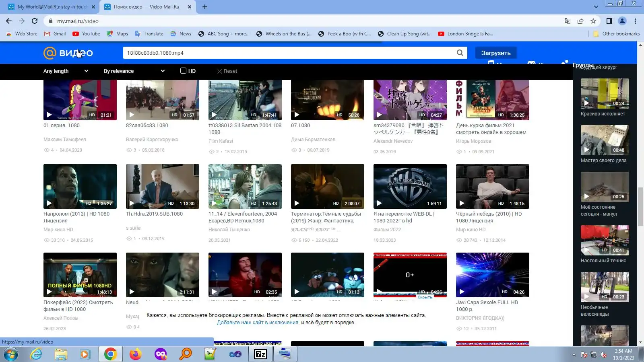Submit search with the magnifier icon
This screenshot has width=644, height=362.
coord(460,53)
